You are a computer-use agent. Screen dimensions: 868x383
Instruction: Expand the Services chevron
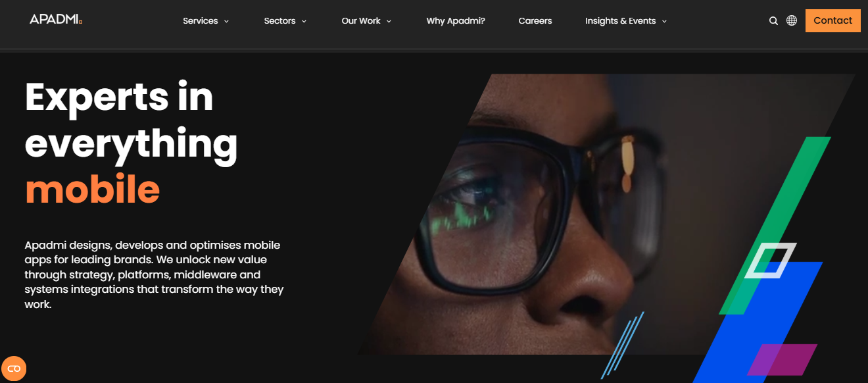click(227, 22)
